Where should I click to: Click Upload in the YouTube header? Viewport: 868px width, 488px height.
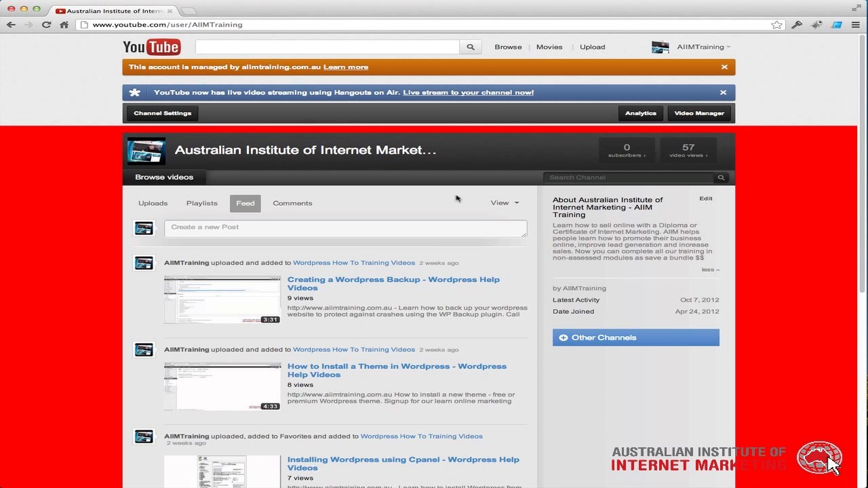click(592, 47)
